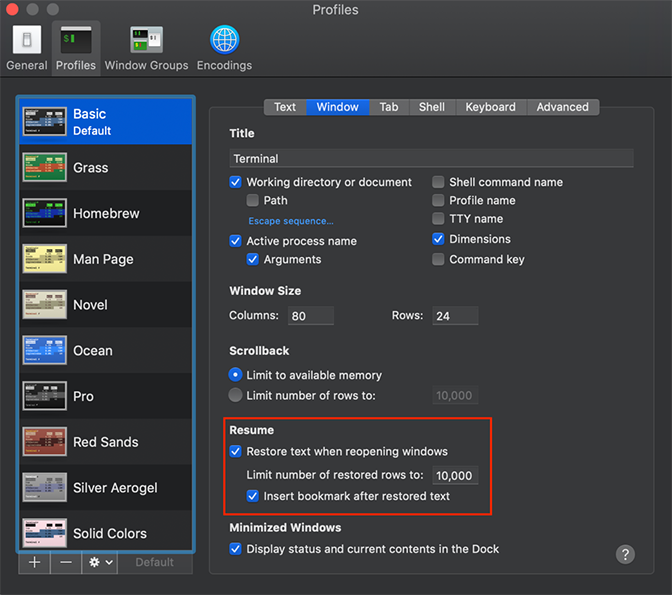
Task: Open the Window Groups pane
Action: 146,47
